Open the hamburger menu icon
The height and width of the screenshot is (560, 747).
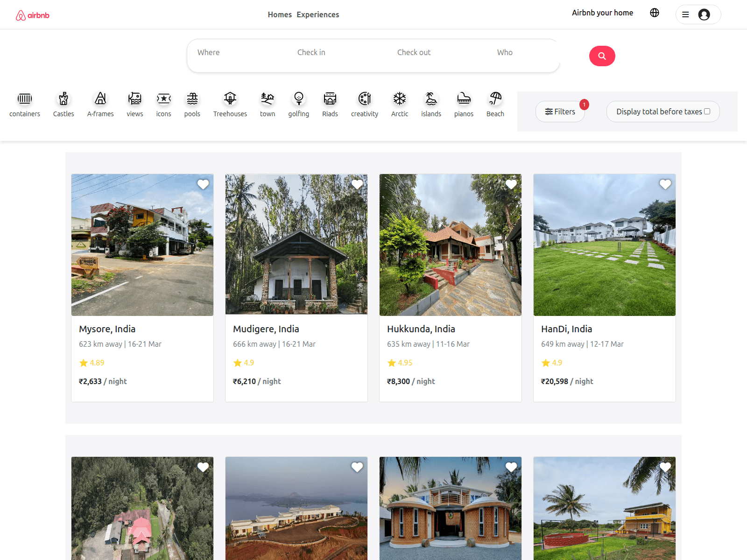(685, 14)
